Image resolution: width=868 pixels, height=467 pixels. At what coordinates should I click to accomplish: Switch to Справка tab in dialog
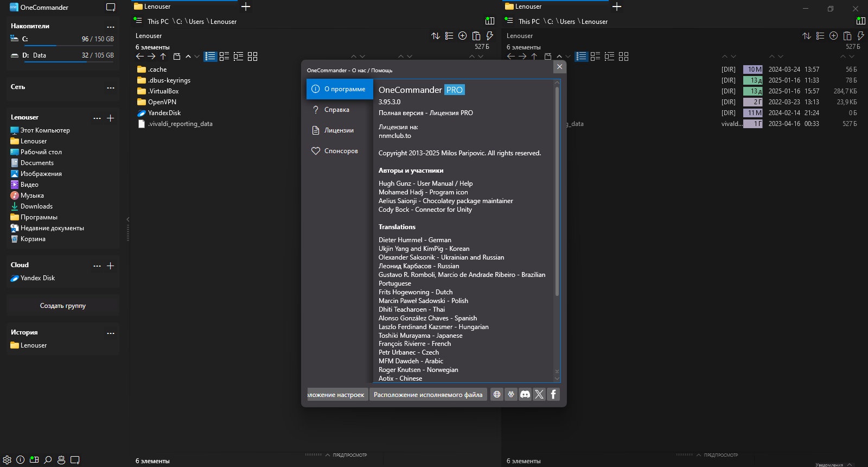point(340,110)
